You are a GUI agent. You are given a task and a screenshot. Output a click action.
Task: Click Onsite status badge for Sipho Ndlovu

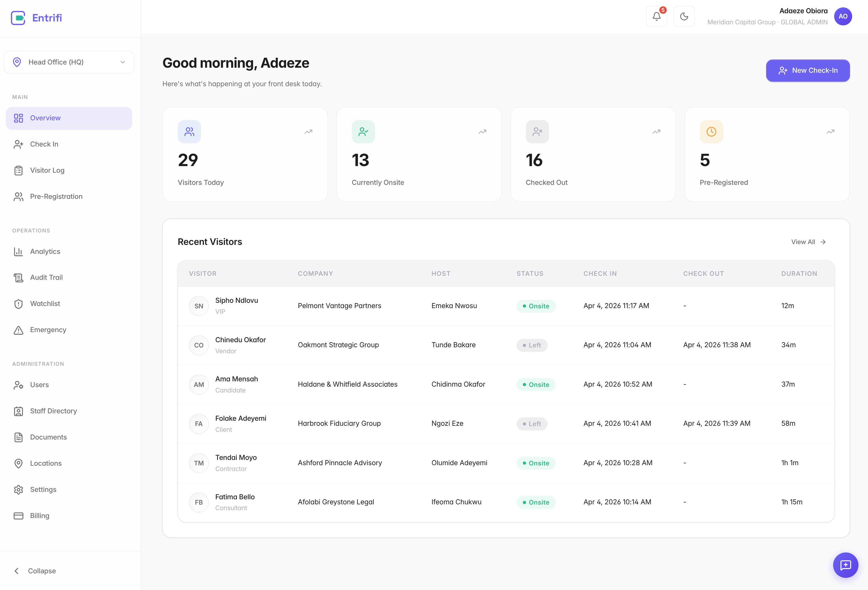coord(536,306)
